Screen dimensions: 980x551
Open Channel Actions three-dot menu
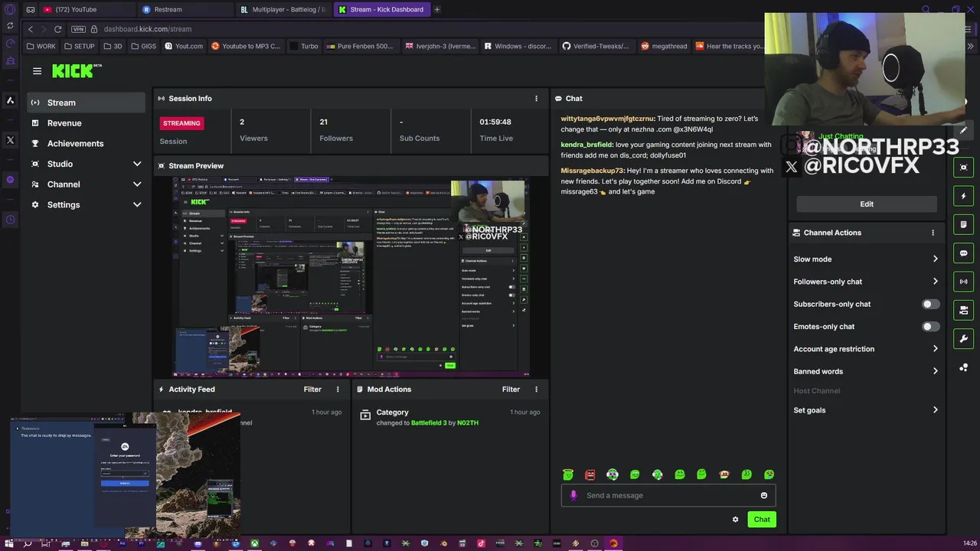click(933, 233)
